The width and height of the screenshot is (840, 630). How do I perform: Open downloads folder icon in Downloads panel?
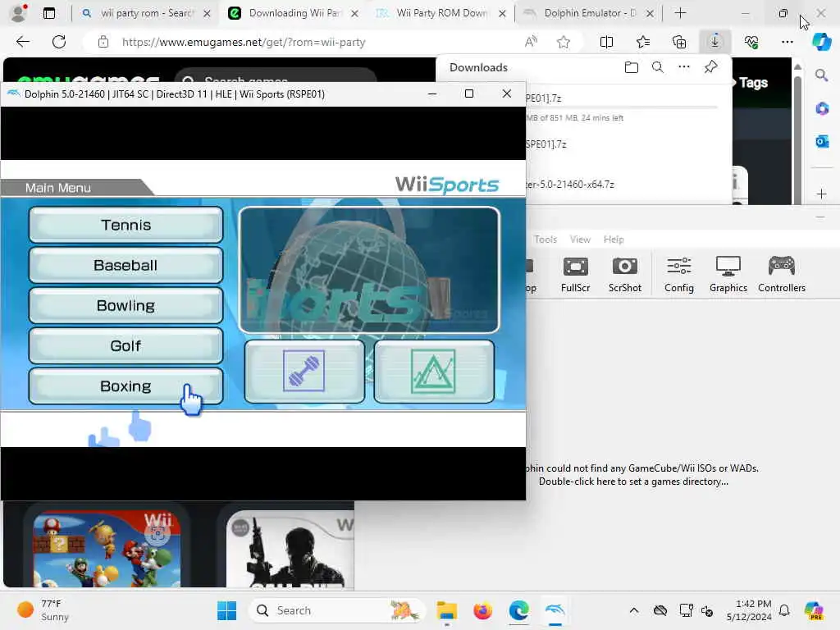[632, 67]
